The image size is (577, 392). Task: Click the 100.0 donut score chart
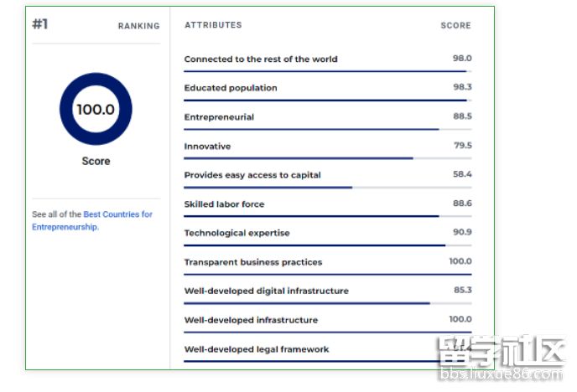click(x=96, y=109)
